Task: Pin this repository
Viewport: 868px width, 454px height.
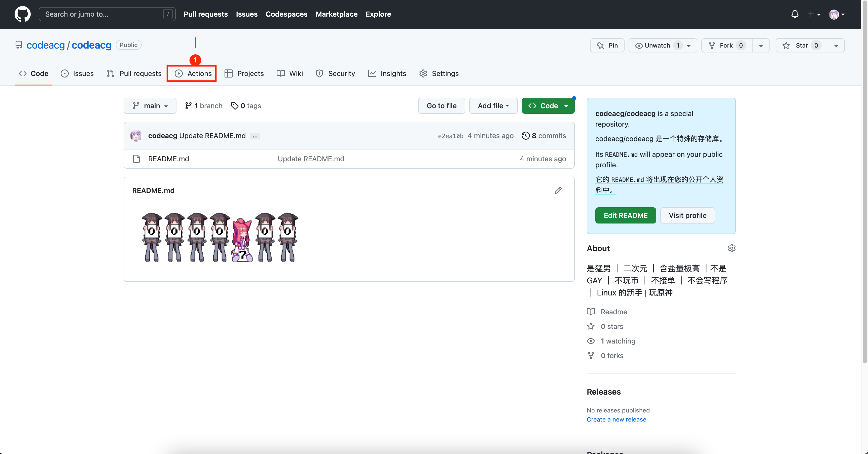Action: [607, 46]
